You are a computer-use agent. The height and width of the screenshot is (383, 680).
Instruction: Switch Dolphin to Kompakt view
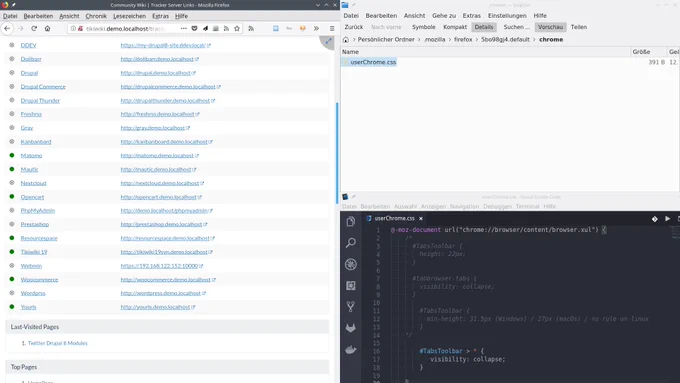pyautogui.click(x=455, y=27)
